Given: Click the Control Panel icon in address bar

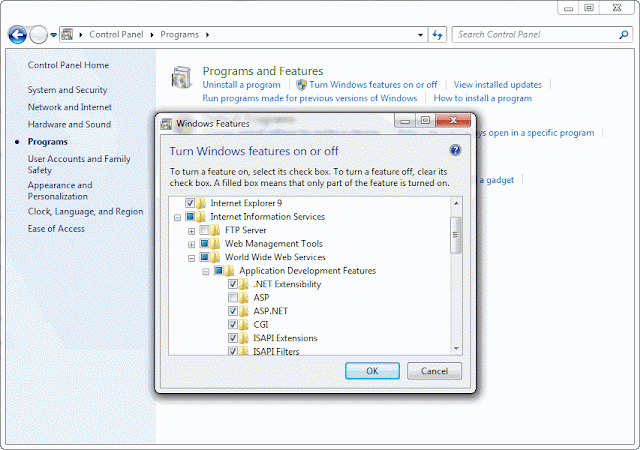Looking at the screenshot, I should pyautogui.click(x=68, y=35).
